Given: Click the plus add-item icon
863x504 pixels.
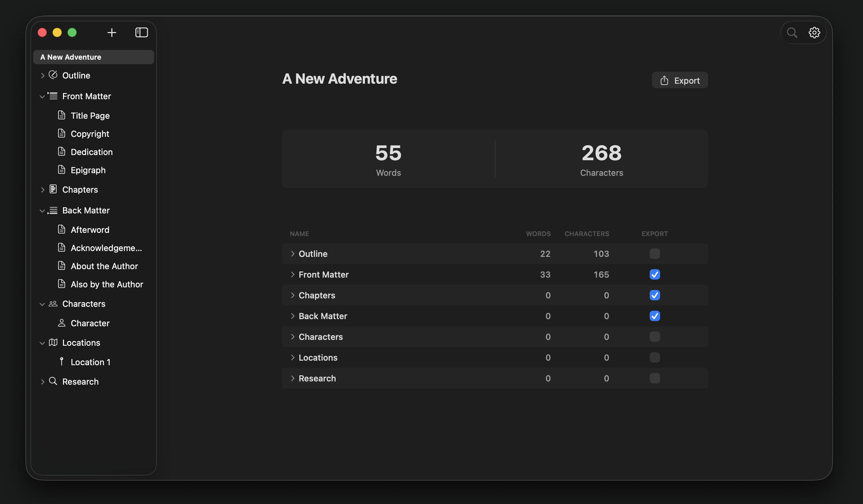Looking at the screenshot, I should pos(112,33).
